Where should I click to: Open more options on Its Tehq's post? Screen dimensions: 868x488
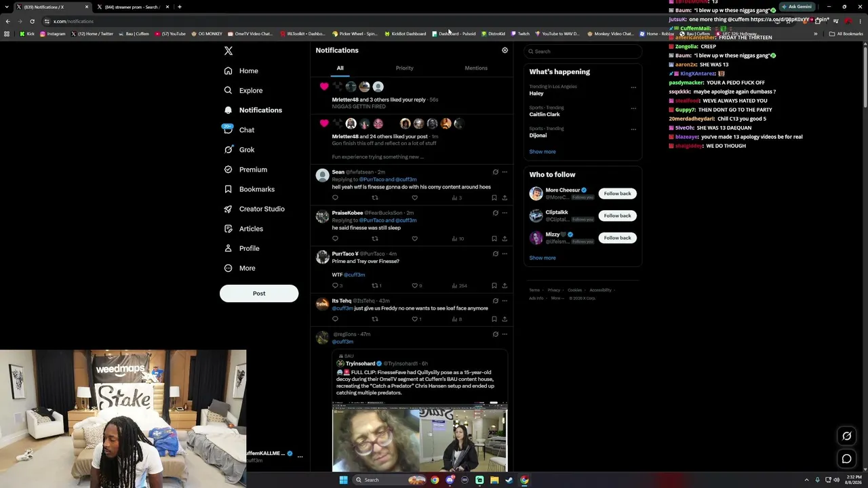505,301
